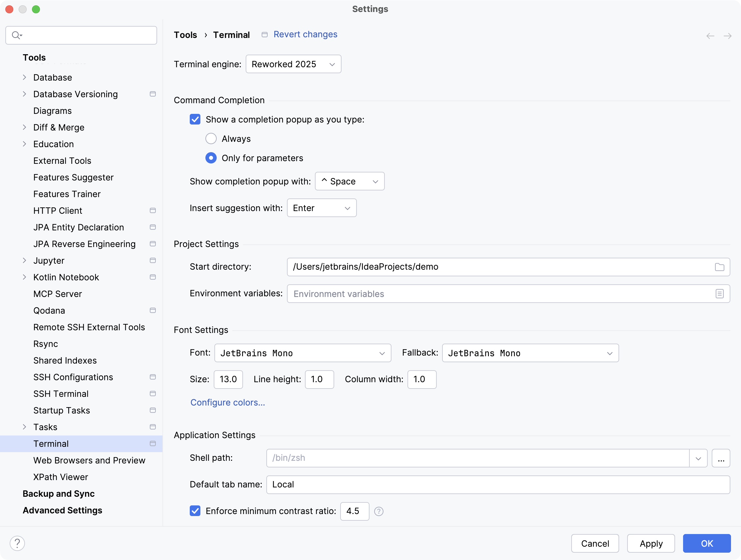
Task: Disable Enforce minimum contrast ratio
Action: click(x=195, y=511)
